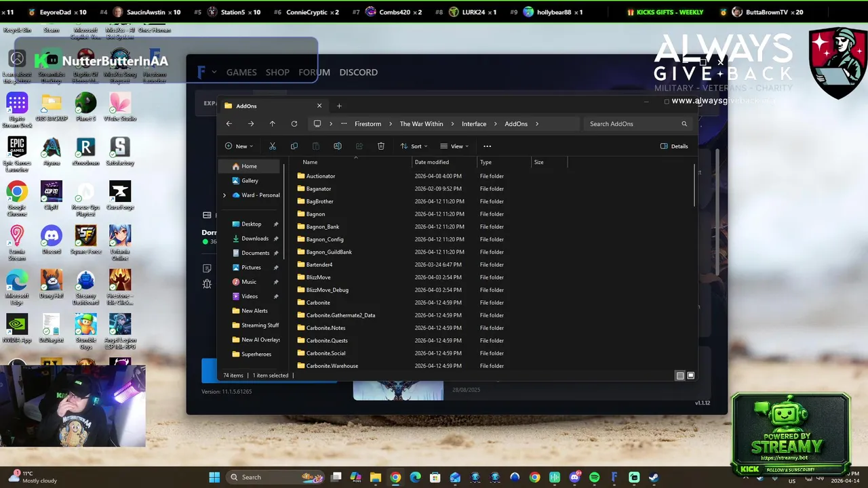Click the Cut scissors icon

coord(273,146)
